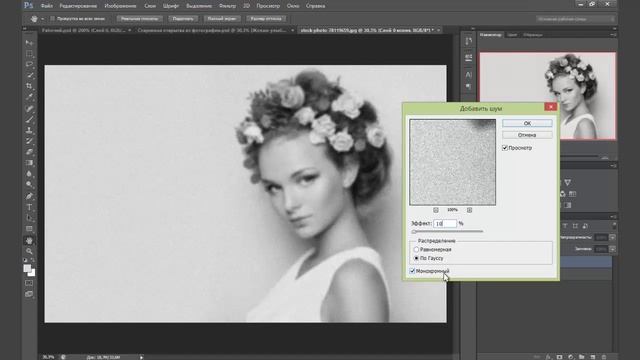
Task: Open the Изображение menu
Action: coord(120,6)
